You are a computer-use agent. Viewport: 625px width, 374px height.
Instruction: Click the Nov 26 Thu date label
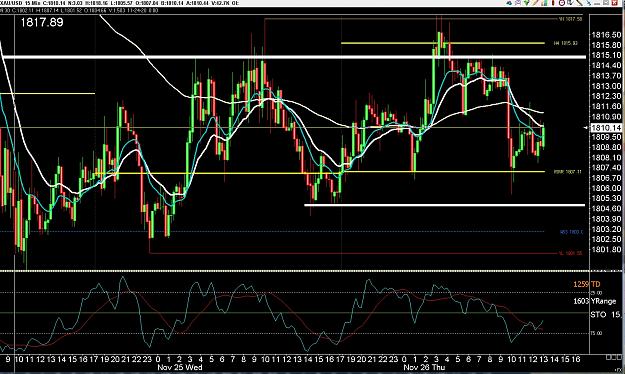pos(424,367)
